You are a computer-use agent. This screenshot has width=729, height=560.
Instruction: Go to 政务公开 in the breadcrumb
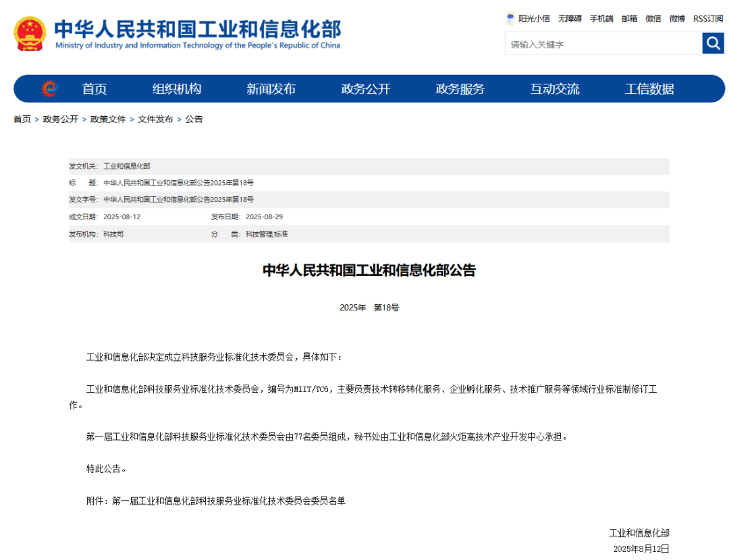click(x=61, y=119)
